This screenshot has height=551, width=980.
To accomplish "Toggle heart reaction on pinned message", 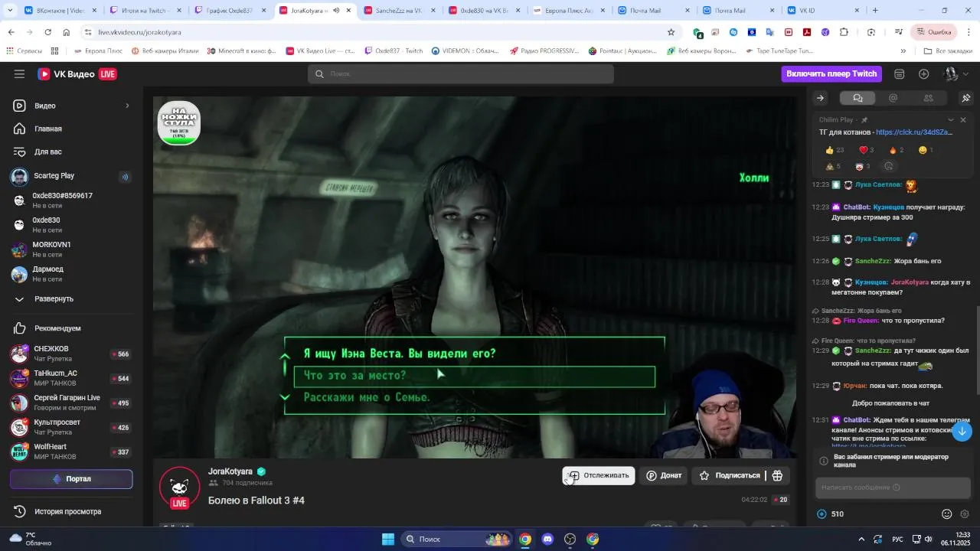I will pos(867,150).
